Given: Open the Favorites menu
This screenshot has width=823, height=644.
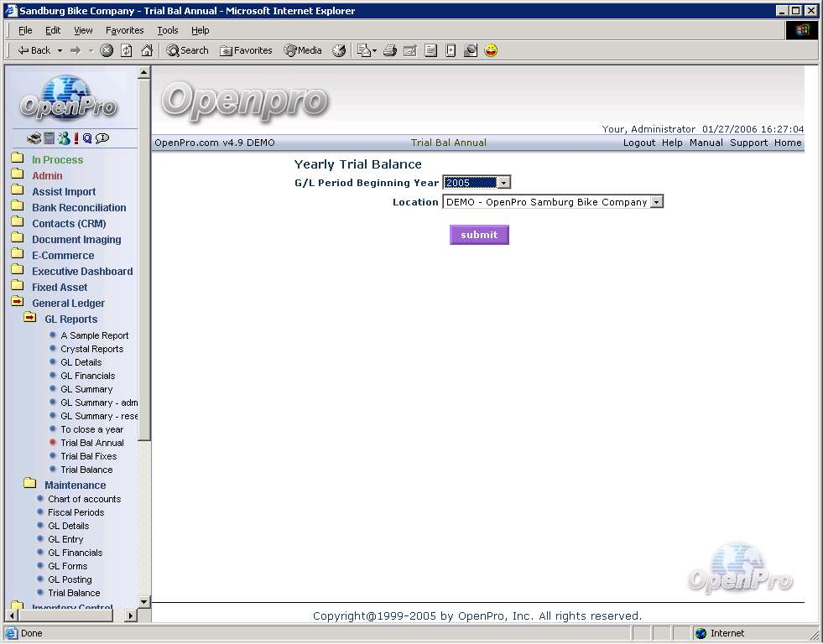Looking at the screenshot, I should pos(124,30).
